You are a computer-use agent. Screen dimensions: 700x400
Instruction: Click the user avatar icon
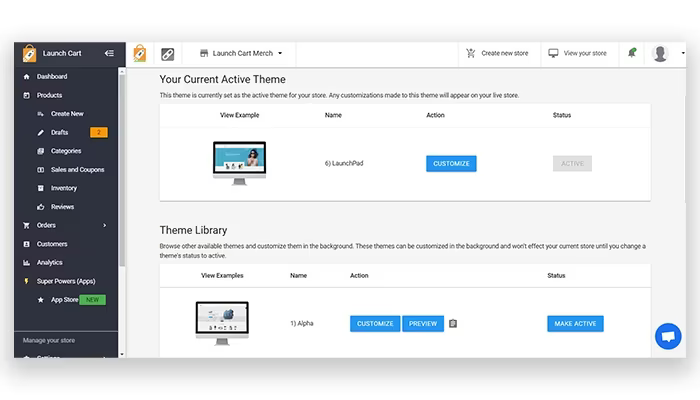click(x=660, y=54)
